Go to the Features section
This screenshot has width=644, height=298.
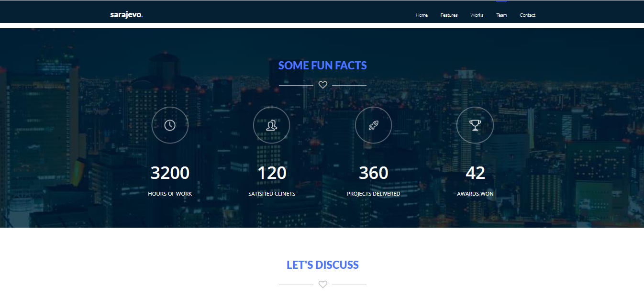(x=449, y=15)
